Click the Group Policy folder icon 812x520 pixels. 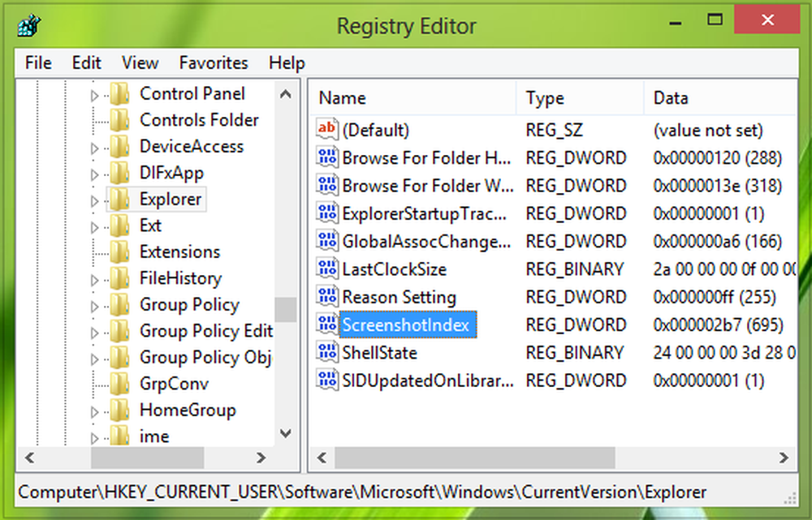(x=120, y=305)
